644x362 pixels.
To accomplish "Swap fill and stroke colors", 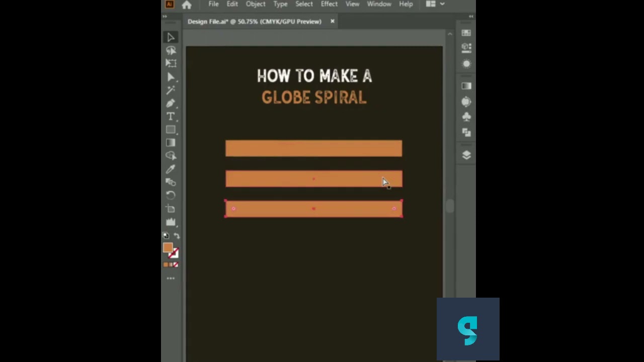I will (176, 235).
